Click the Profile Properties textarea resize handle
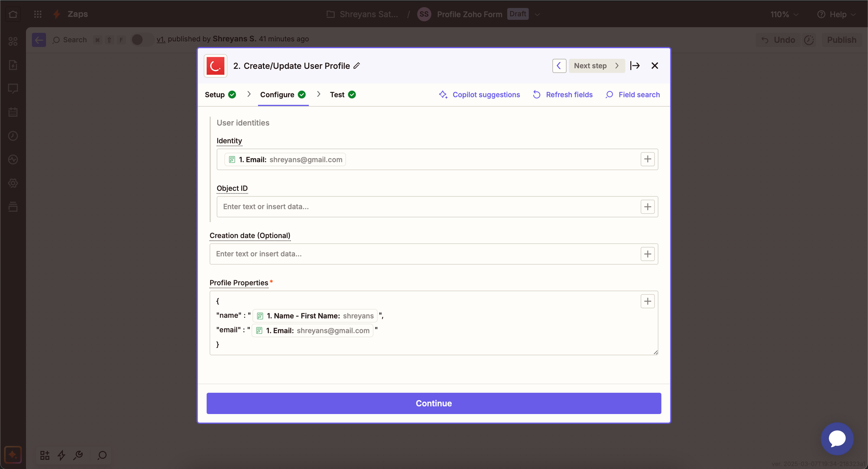Image resolution: width=868 pixels, height=469 pixels. pyautogui.click(x=655, y=352)
